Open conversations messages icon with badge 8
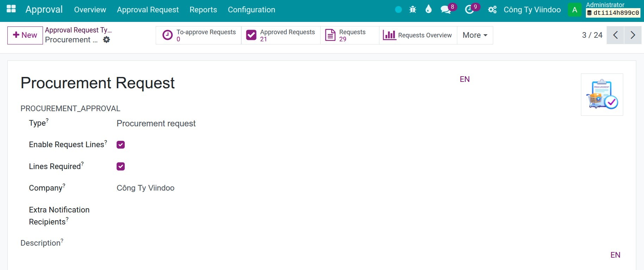Viewport: 644px width, 270px height. pos(446,10)
